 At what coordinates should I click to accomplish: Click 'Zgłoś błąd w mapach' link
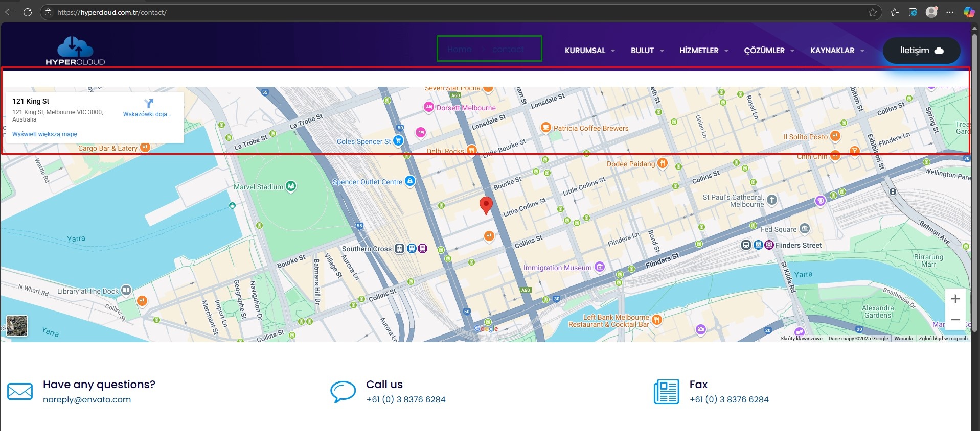(x=943, y=338)
